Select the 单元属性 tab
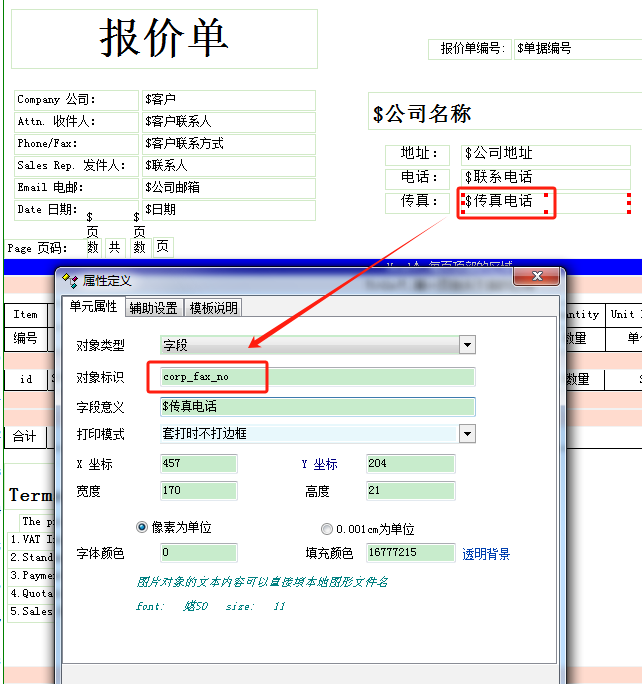 (93, 307)
